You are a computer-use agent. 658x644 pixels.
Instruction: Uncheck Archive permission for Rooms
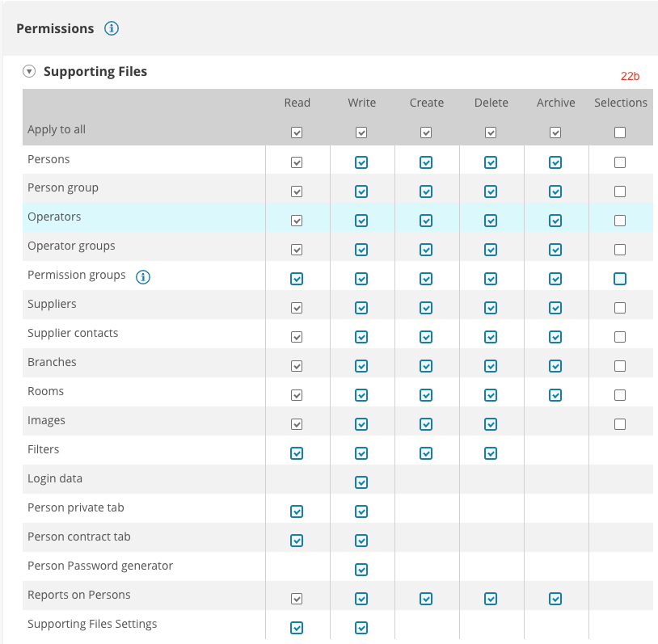555,395
